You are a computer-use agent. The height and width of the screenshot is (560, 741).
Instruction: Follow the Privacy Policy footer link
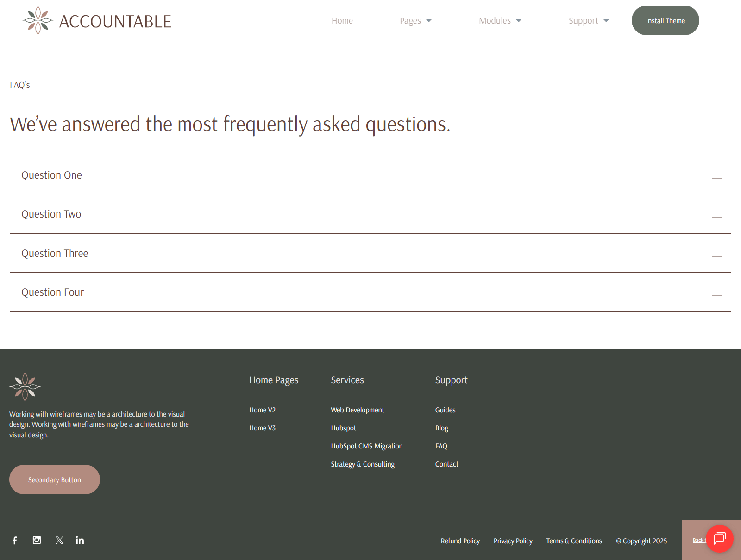[x=513, y=541]
